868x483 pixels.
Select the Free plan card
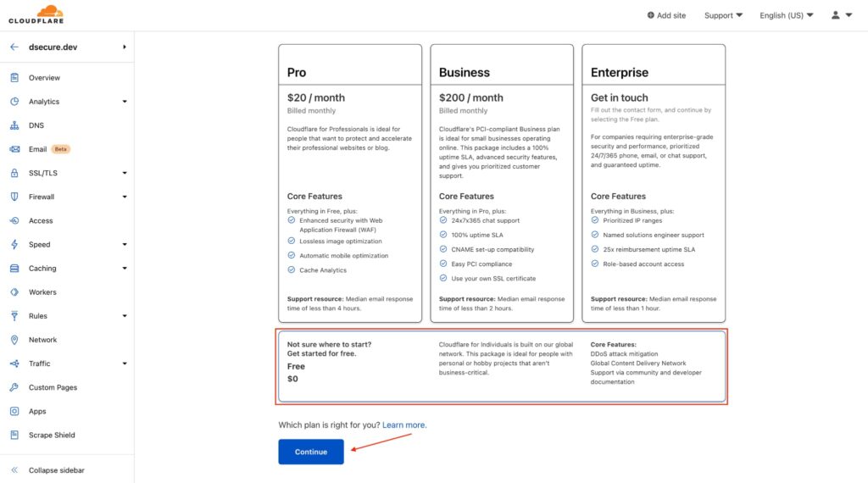(502, 366)
